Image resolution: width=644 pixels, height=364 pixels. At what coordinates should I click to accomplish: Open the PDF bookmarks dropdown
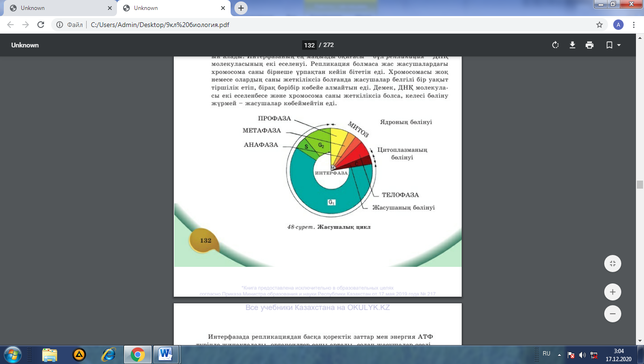613,45
